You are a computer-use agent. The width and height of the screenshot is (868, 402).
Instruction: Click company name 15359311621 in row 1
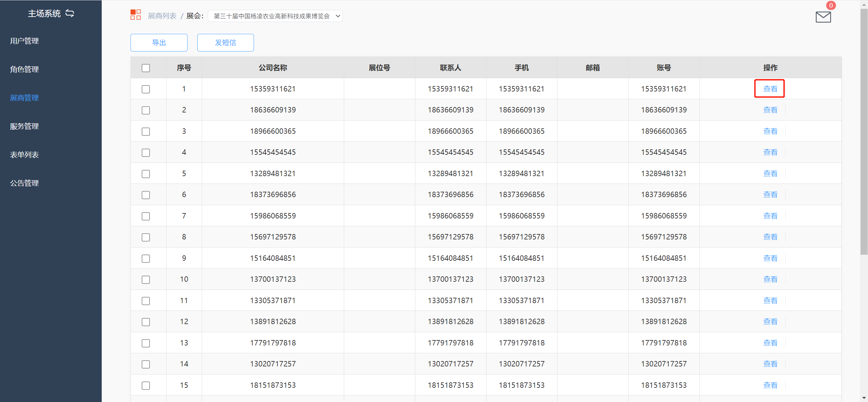pos(273,89)
